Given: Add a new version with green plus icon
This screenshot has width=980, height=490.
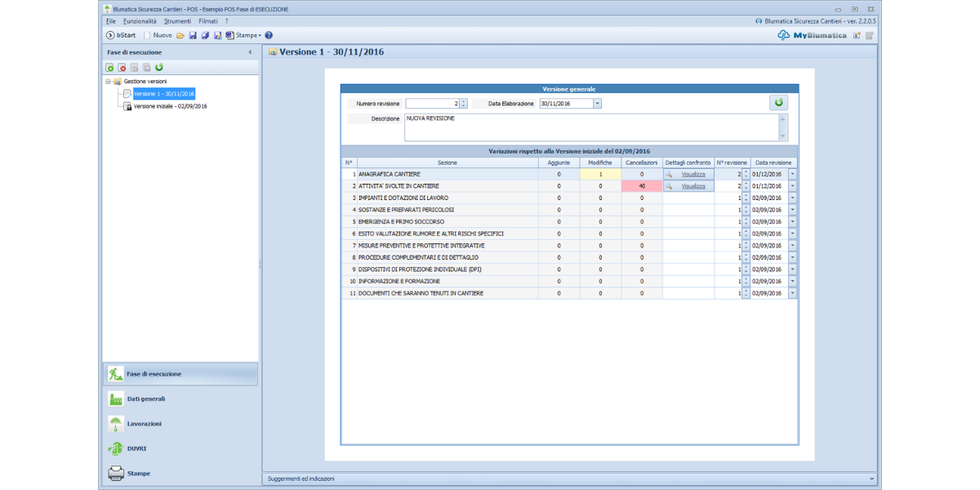Looking at the screenshot, I should 109,67.
